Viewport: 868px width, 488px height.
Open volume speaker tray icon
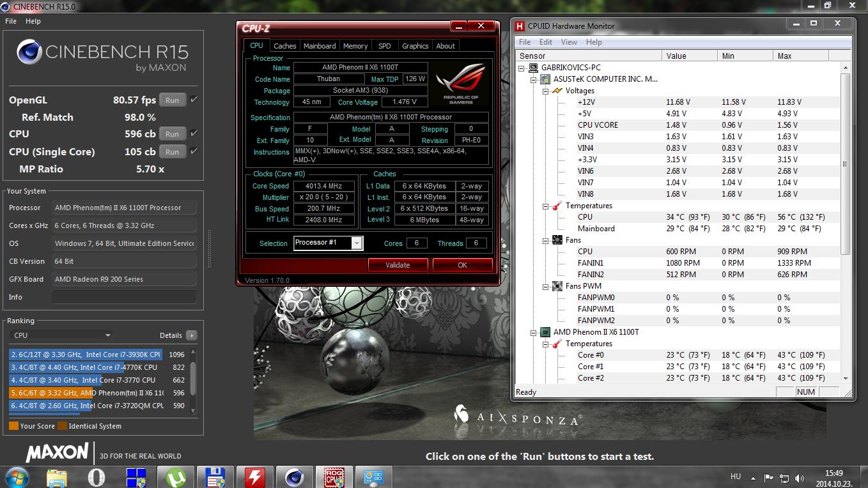(800, 477)
